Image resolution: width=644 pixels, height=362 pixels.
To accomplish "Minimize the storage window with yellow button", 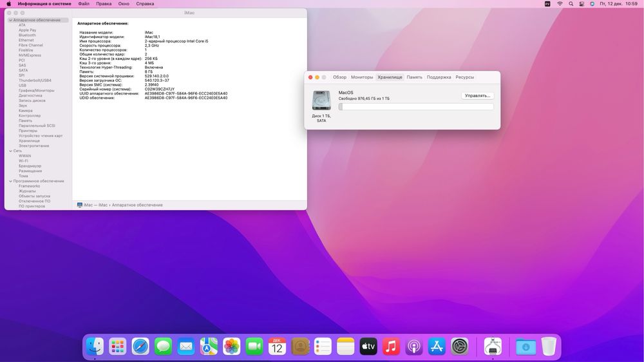I will pos(317,77).
